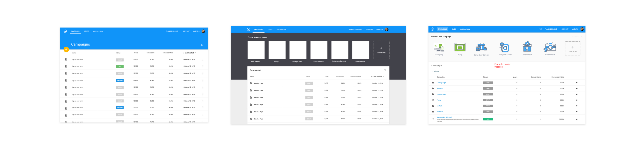The image size is (644, 150).
Task: Close the Create a new campaign panel
Action: 582,37
